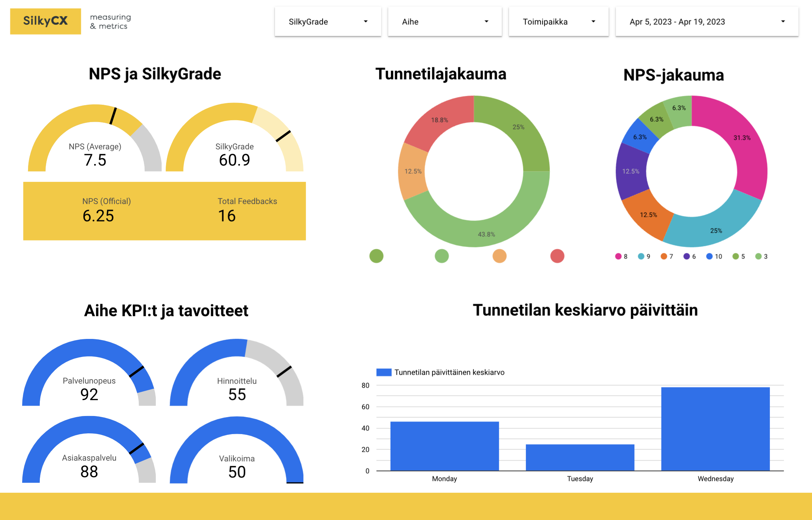The image size is (812, 520).
Task: Open the date range selector Apr 5 - Apr 19
Action: pos(707,22)
